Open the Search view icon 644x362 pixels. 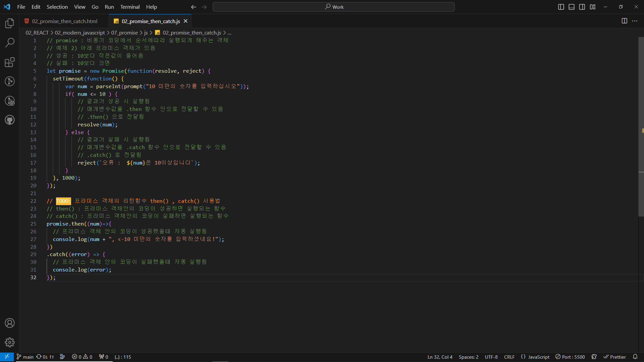point(10,43)
